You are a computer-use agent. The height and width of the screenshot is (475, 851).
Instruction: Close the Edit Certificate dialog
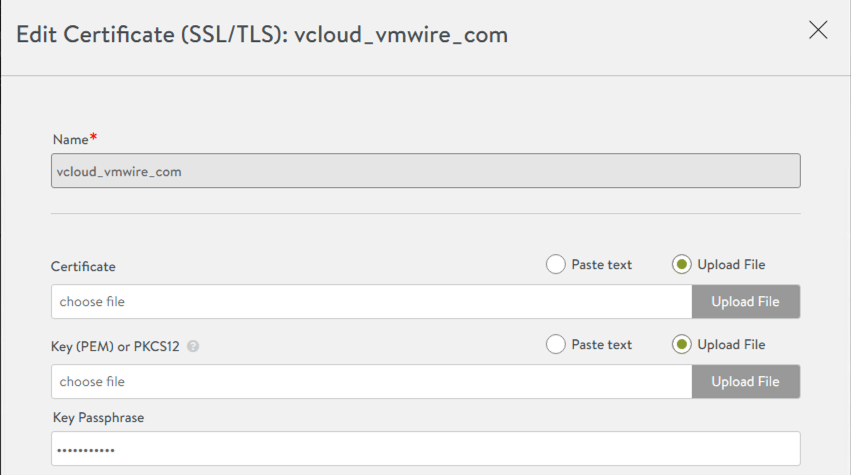point(818,30)
